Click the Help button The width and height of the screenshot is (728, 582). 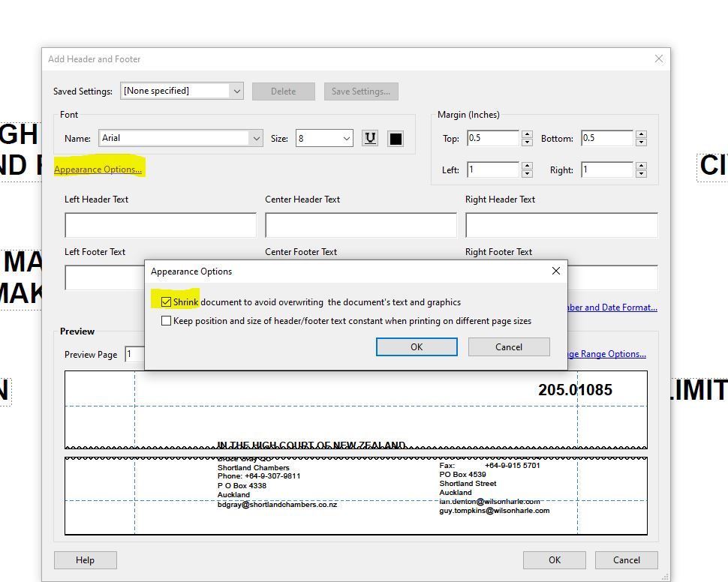(86, 560)
